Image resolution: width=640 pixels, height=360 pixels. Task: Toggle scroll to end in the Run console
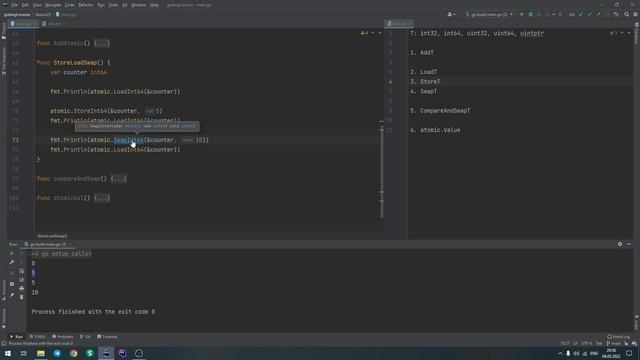(22, 280)
